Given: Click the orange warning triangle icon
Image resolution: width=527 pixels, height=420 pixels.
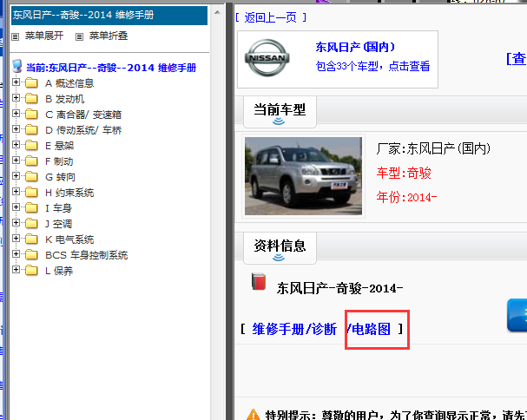Looking at the screenshot, I should click(253, 414).
